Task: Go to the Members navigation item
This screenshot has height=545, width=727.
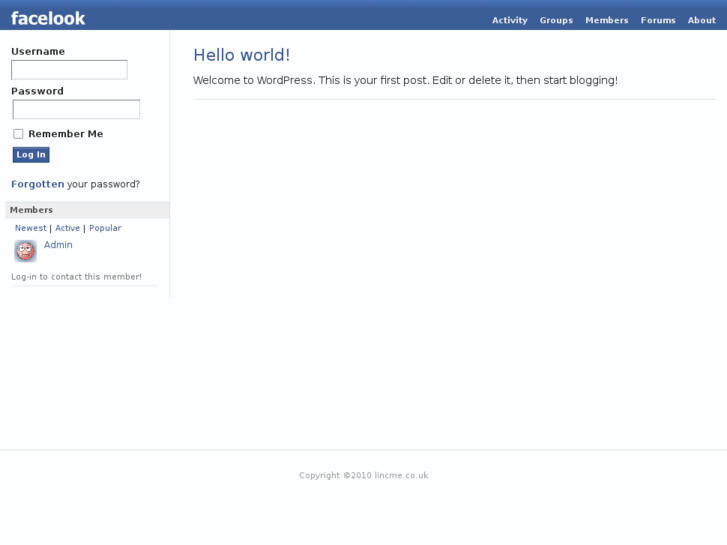Action: pyautogui.click(x=606, y=20)
